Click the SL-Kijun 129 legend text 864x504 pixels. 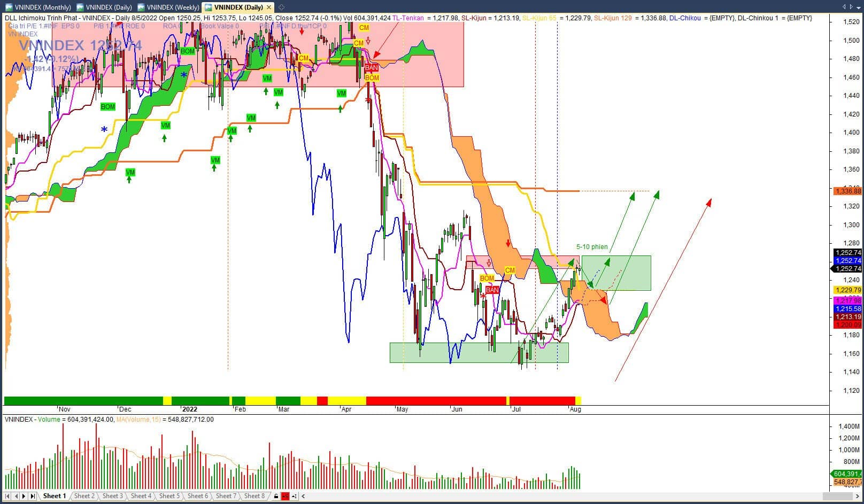coord(613,18)
